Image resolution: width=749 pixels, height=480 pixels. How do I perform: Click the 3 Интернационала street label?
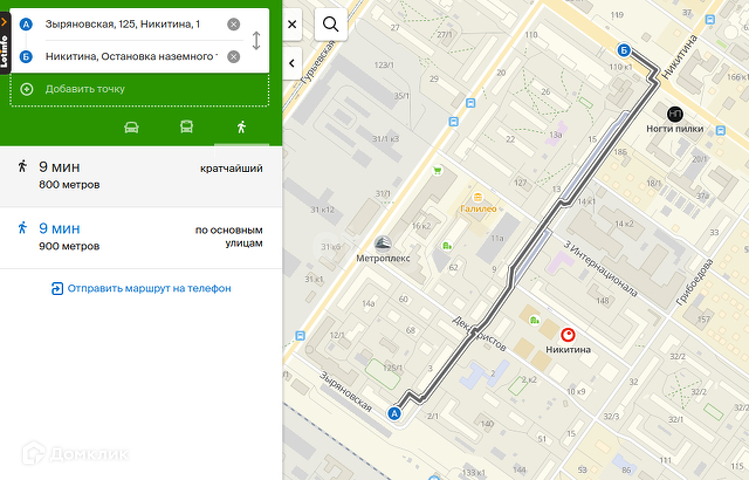click(x=600, y=269)
